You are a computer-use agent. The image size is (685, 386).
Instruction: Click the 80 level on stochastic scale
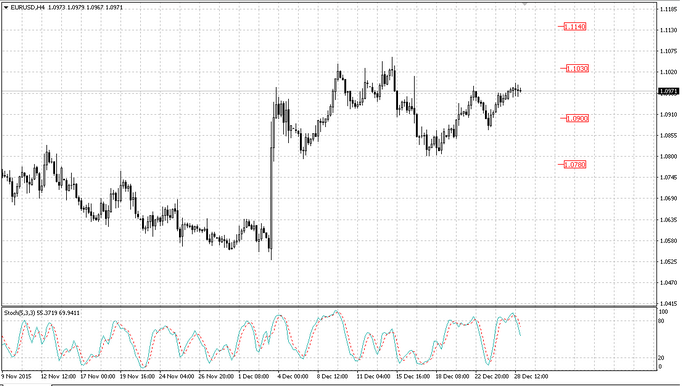point(661,321)
